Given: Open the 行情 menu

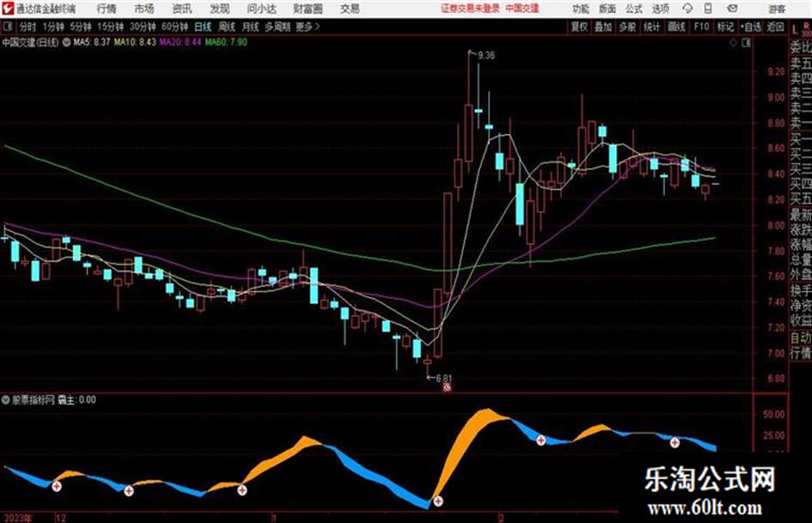Looking at the screenshot, I should 107,9.
